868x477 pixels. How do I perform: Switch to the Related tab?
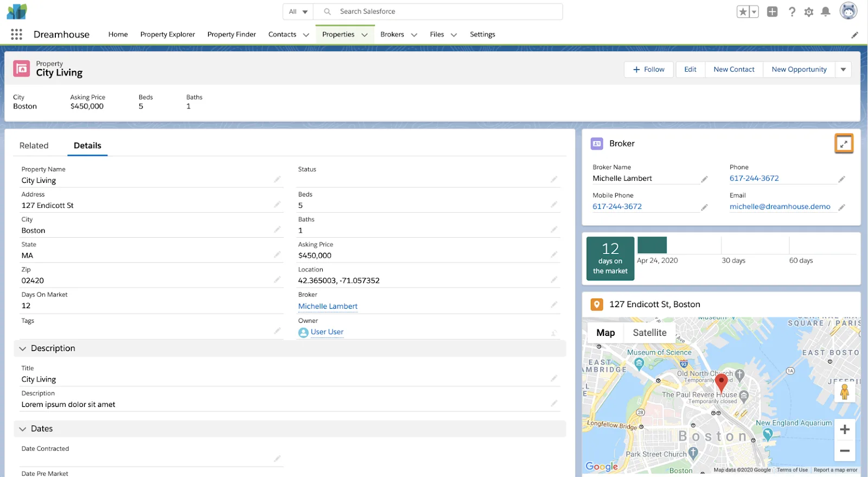click(34, 145)
